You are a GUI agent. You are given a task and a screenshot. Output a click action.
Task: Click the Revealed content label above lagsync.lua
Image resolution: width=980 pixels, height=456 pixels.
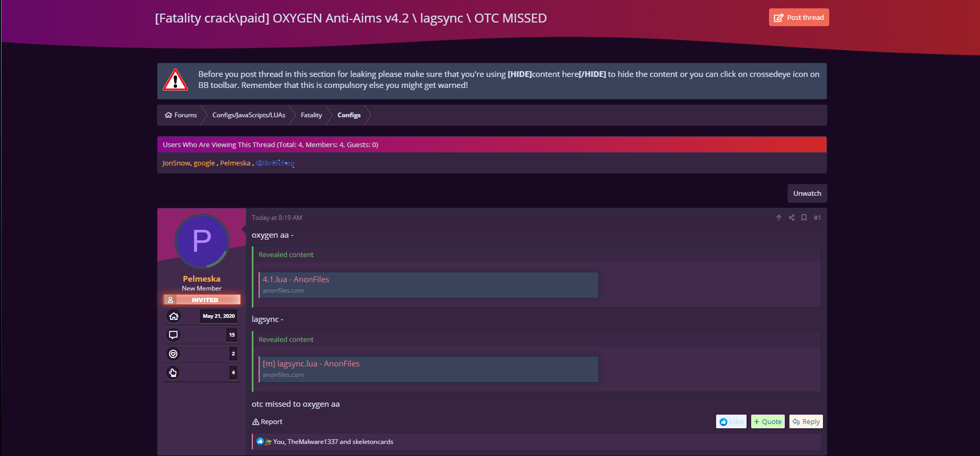click(286, 340)
